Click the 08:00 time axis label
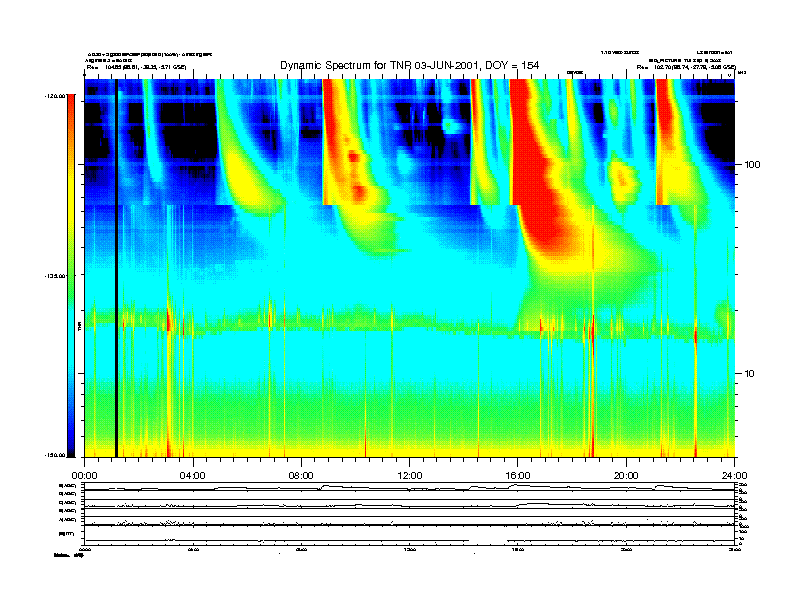 coord(301,476)
